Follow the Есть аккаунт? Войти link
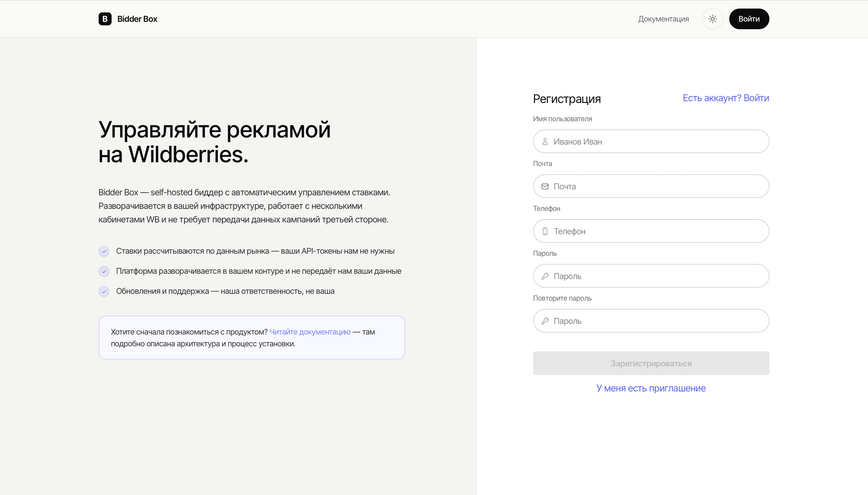 pos(725,98)
